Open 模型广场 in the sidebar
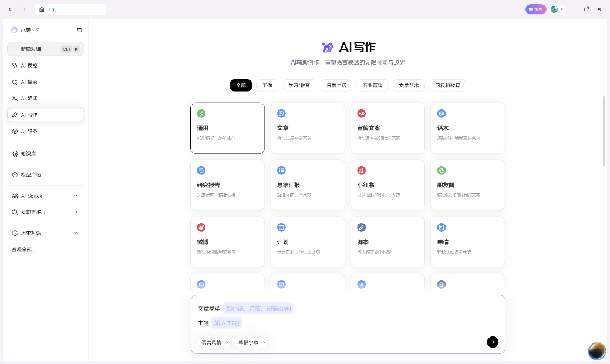Screen dimensions: 610x364 click(x=31, y=175)
